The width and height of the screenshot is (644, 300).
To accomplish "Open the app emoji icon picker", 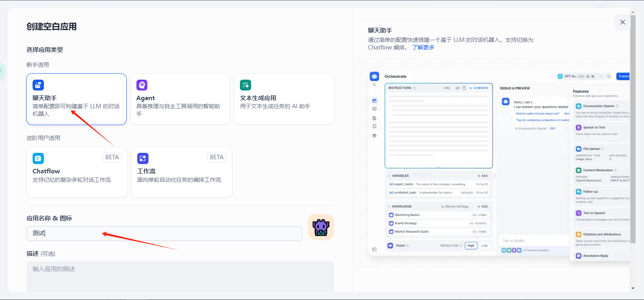I will tap(321, 227).
